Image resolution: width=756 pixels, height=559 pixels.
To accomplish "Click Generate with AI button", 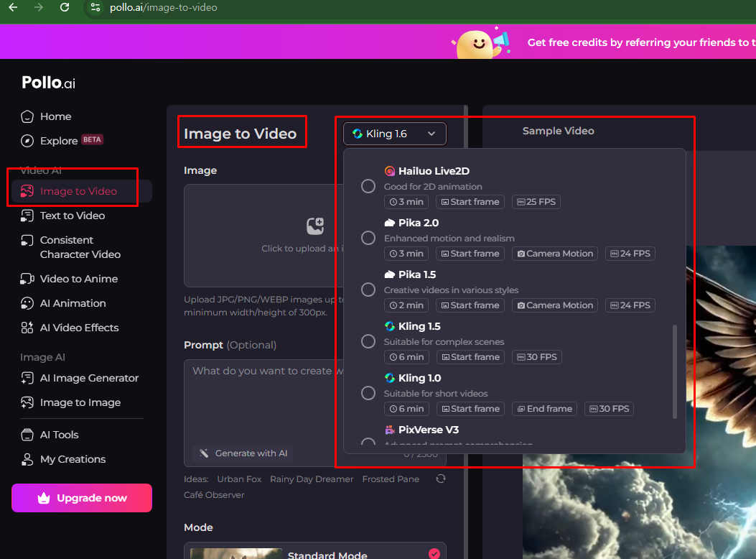I will [x=243, y=453].
